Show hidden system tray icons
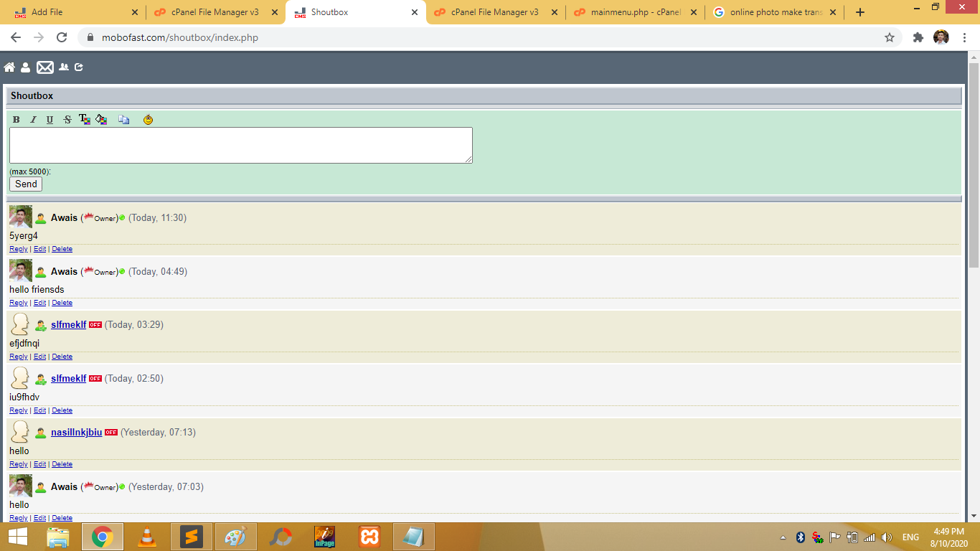The height and width of the screenshot is (551, 980). click(783, 537)
